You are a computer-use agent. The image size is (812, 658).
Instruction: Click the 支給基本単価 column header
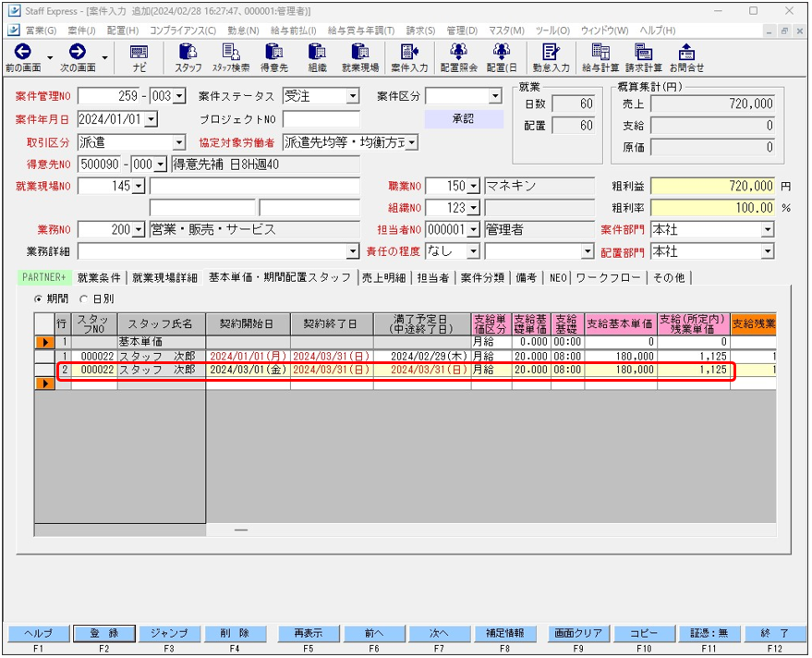[621, 323]
